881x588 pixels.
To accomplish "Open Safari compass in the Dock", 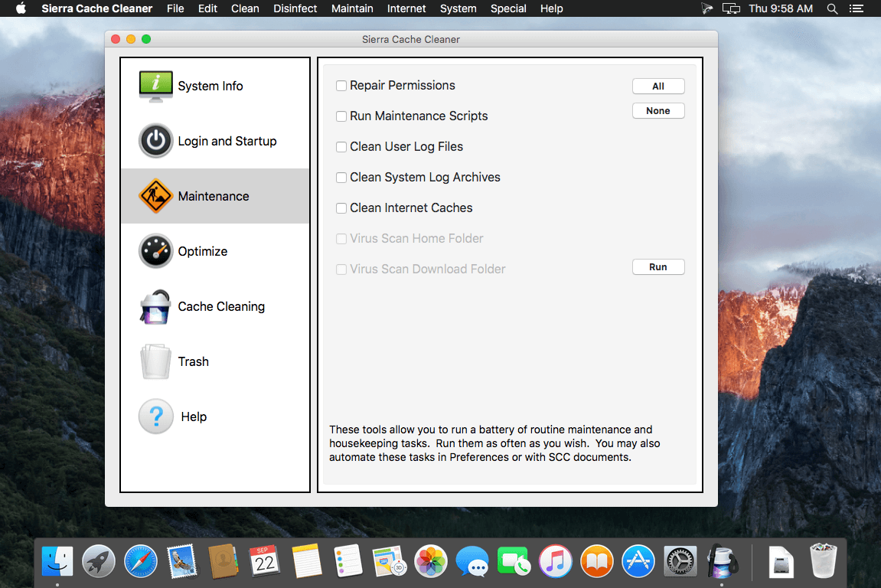I will 141,561.
